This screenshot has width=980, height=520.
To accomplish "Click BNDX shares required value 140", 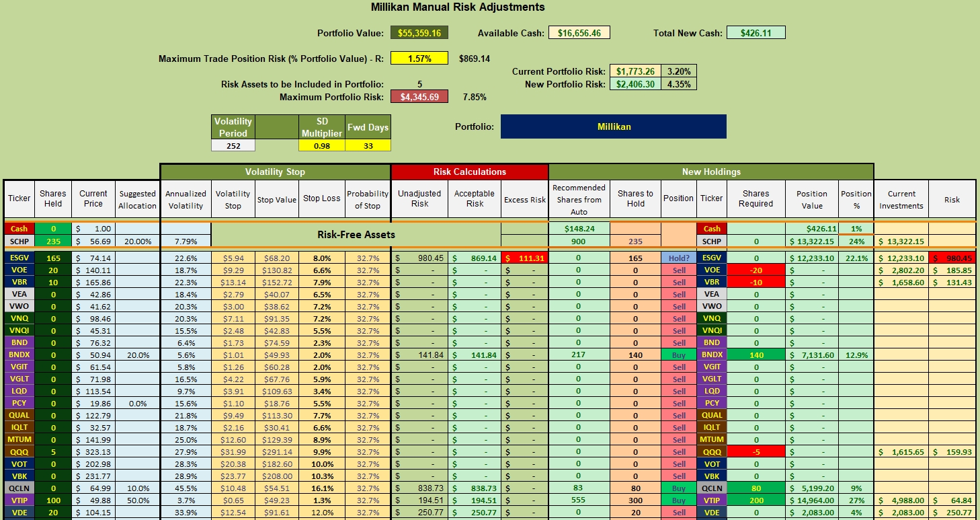I will click(756, 355).
